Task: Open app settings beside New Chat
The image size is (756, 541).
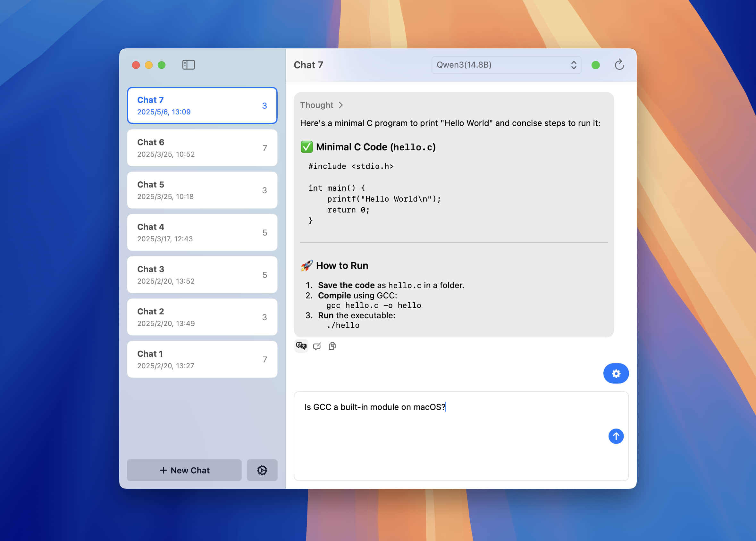Action: click(262, 470)
